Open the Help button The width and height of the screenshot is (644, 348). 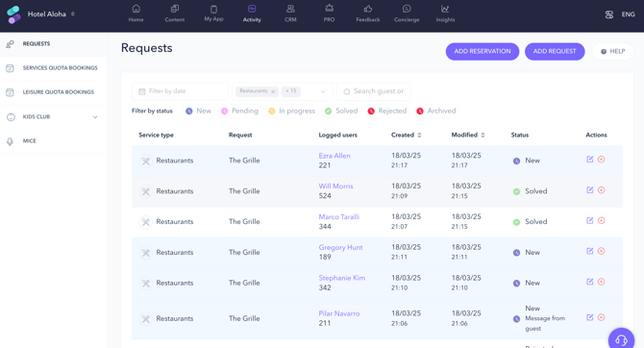(x=613, y=51)
